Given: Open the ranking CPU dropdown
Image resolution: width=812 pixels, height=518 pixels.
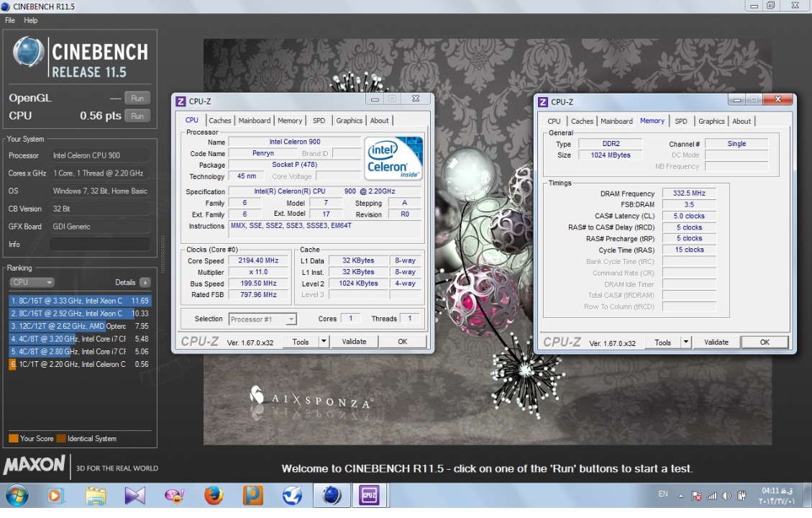Looking at the screenshot, I should pos(32,282).
